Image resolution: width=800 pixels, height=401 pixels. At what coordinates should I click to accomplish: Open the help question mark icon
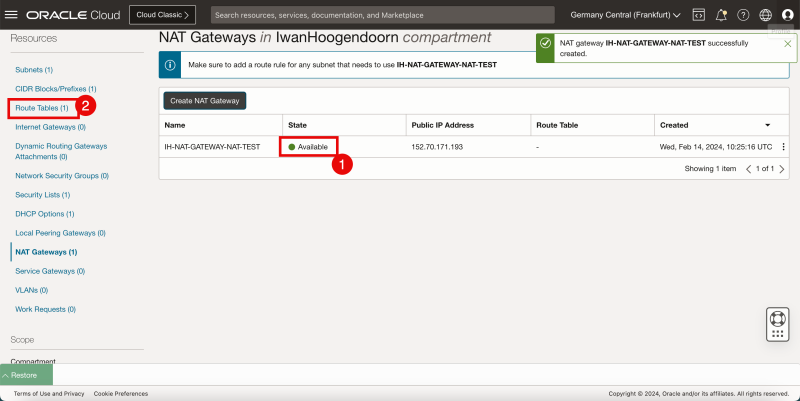click(743, 15)
